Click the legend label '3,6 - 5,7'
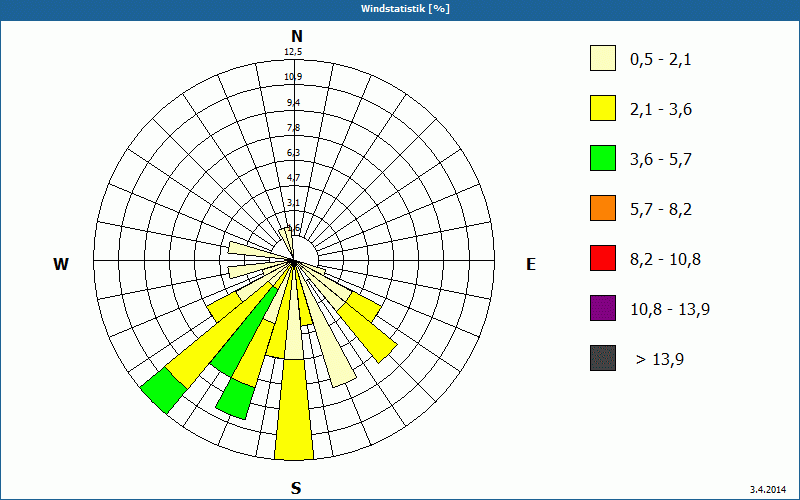Screen dimensions: 800x500 (x=661, y=160)
